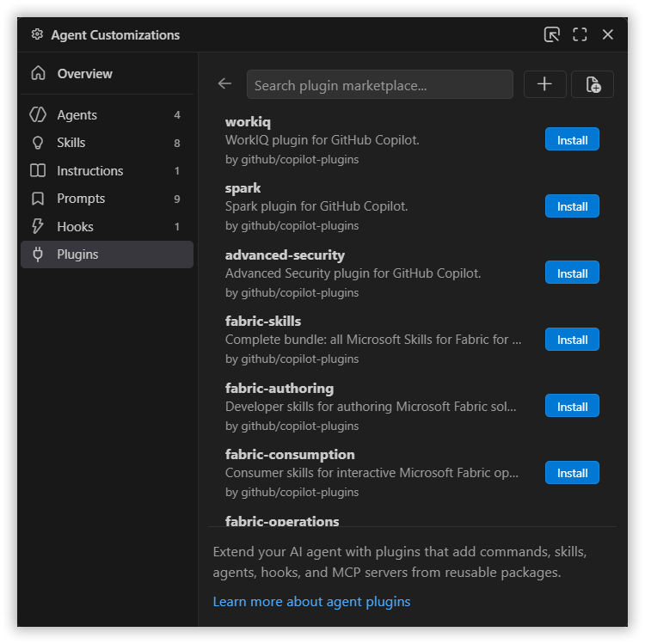Click the plus add plugin button
The height and width of the screenshot is (644, 645).
[x=544, y=84]
